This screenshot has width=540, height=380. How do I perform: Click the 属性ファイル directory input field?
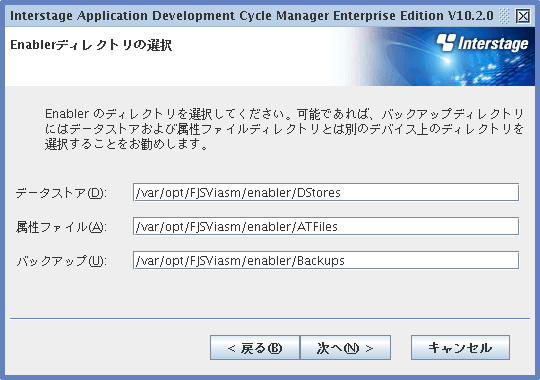[x=326, y=226]
